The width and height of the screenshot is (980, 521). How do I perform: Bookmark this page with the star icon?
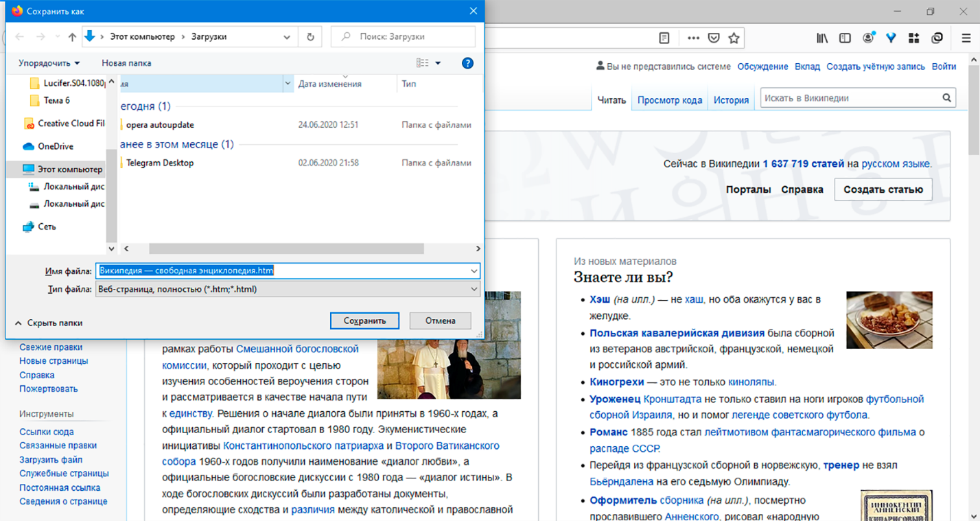734,38
